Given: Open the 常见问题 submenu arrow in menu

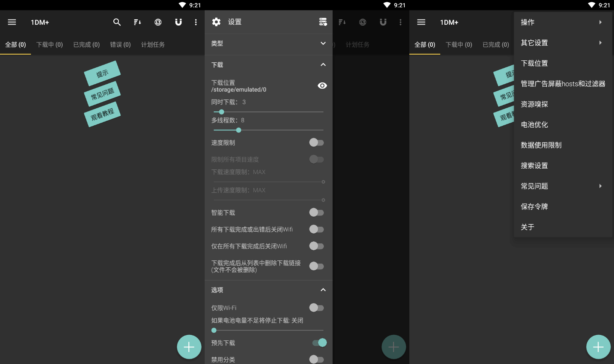Looking at the screenshot, I should pyautogui.click(x=600, y=186).
